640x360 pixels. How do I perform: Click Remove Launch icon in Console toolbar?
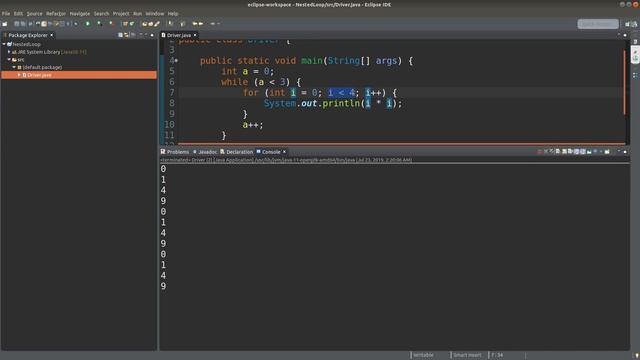546,152
